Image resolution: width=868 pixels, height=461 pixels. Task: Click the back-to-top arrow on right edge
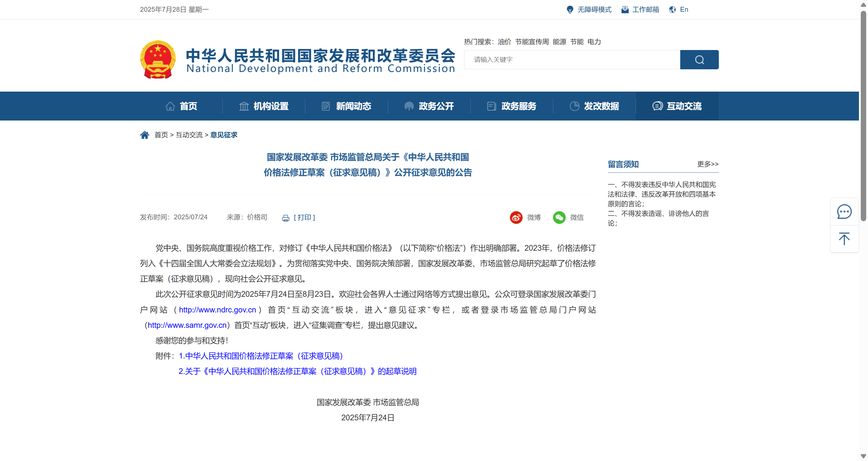(x=844, y=239)
